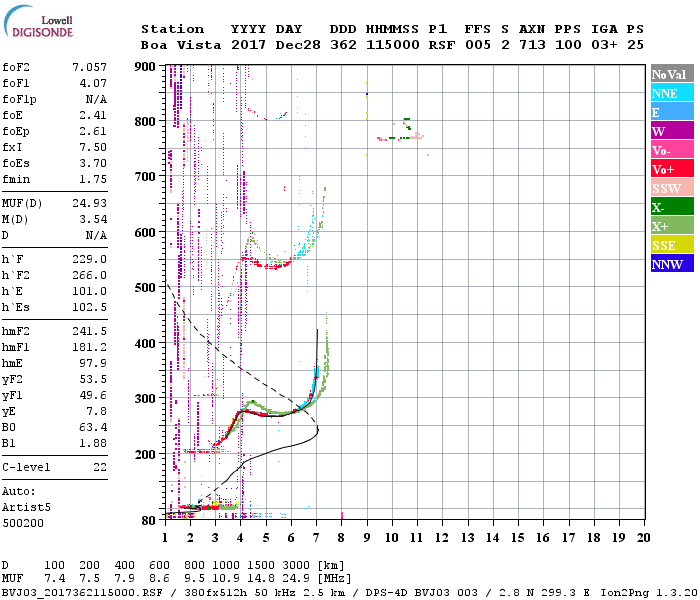Select the NoVal gray legend swatch
Viewport: 700px width, 600px height.
[672, 74]
